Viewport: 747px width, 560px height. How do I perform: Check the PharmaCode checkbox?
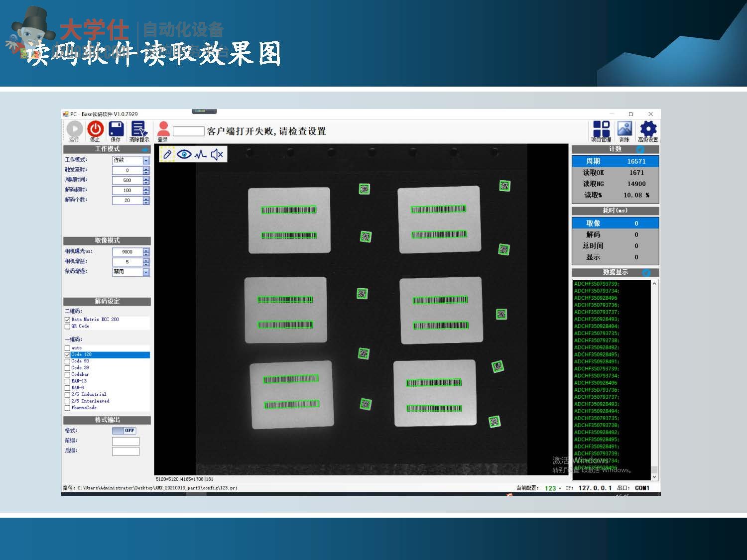pyautogui.click(x=67, y=408)
